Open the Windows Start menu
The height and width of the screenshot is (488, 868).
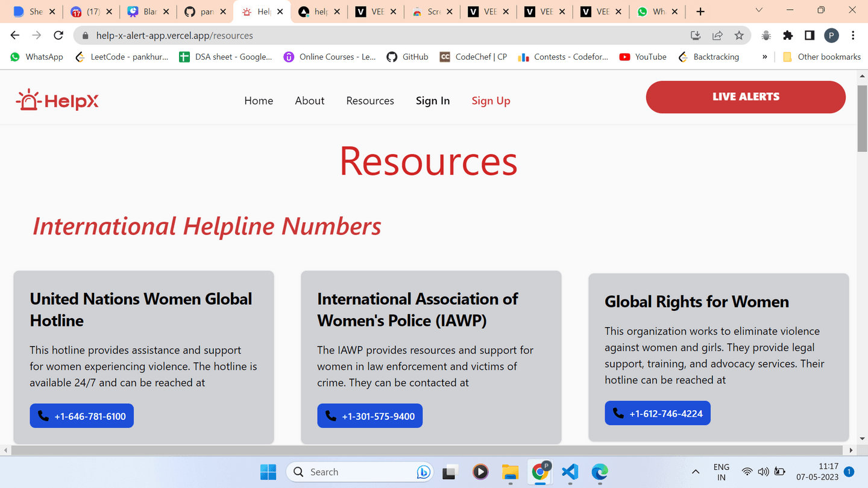click(x=268, y=472)
